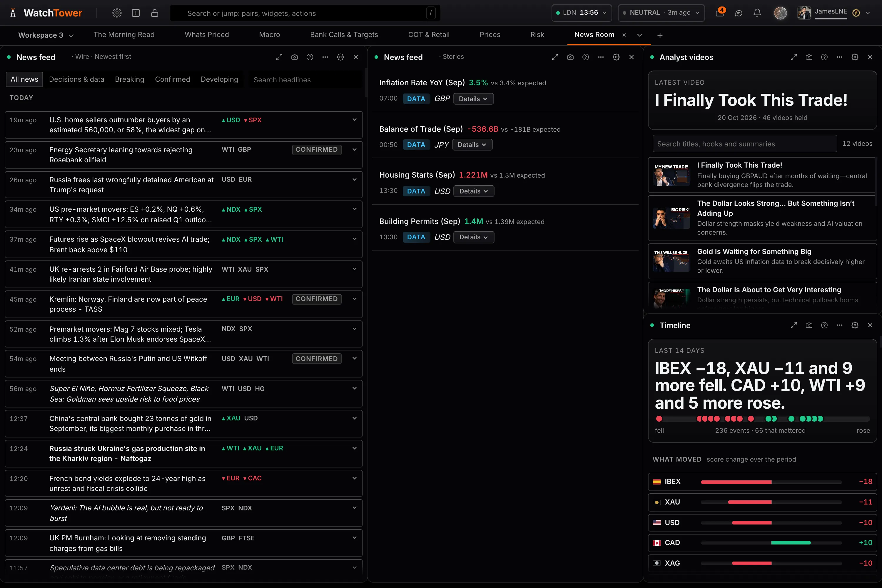Focus the Search headlines field

click(306, 80)
